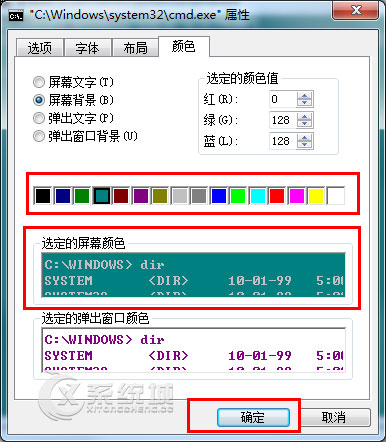
Task: Pick the white color swatch
Action: [336, 196]
